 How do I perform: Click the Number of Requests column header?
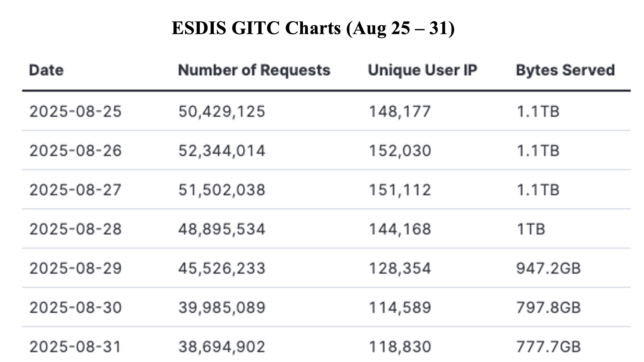coord(254,70)
